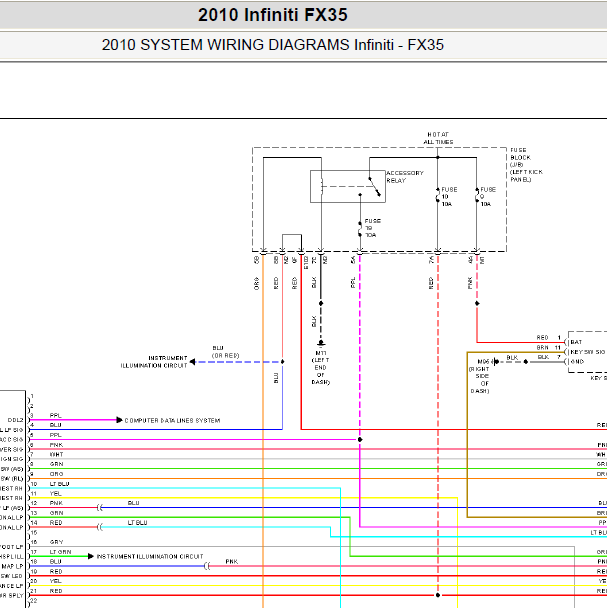Select 'INSTRUMENT ILLUMINATION CIRCUIT' on the LT GRN wire
The height and width of the screenshot is (608, 607).
pyautogui.click(x=150, y=556)
